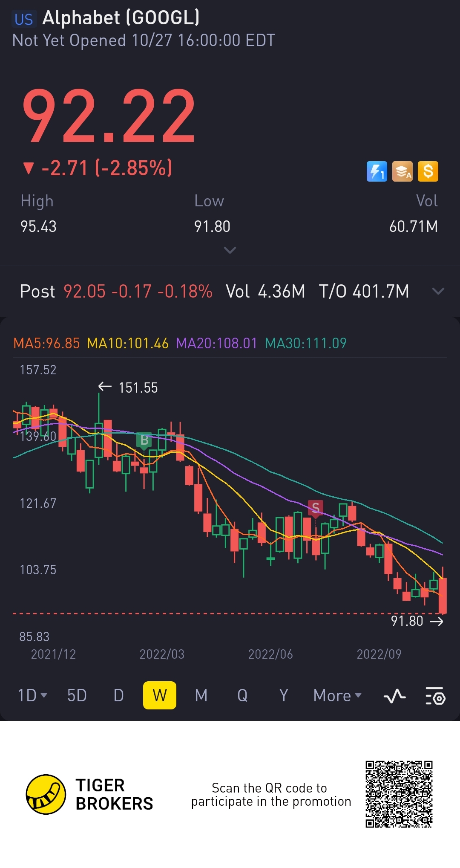Tap the yellow dollar sign icon
Image resolution: width=460 pixels, height=868 pixels.
click(428, 171)
